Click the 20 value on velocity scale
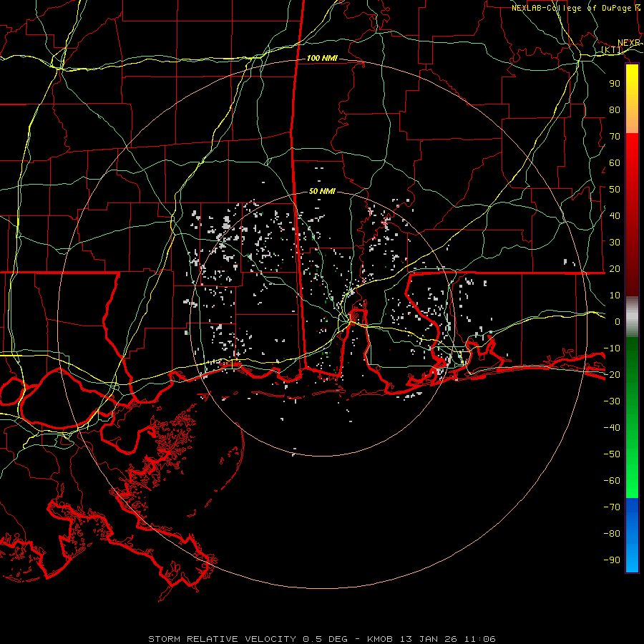The width and height of the screenshot is (644, 644). [x=615, y=269]
